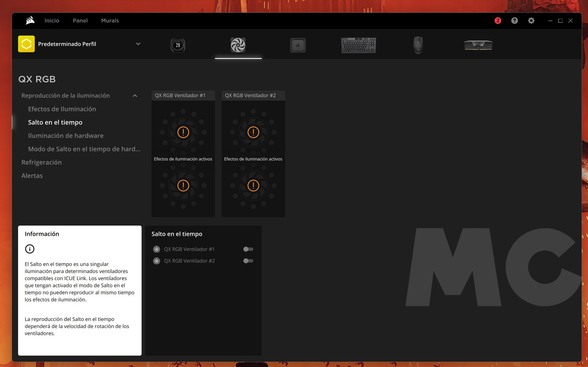The width and height of the screenshot is (588, 367).
Task: Enable Salto en el tiempo for Ventilador #1
Action: (248, 249)
